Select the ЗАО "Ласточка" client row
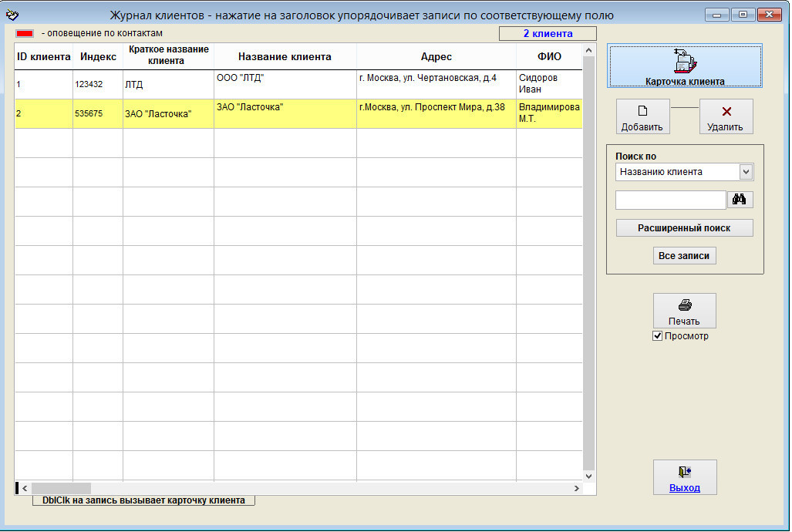The image size is (792, 532). [x=285, y=113]
